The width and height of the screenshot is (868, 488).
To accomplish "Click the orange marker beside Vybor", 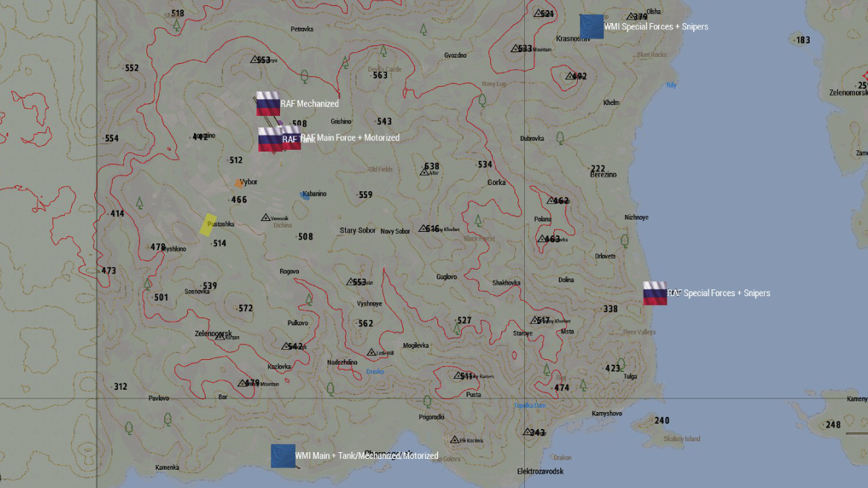I will point(239,183).
